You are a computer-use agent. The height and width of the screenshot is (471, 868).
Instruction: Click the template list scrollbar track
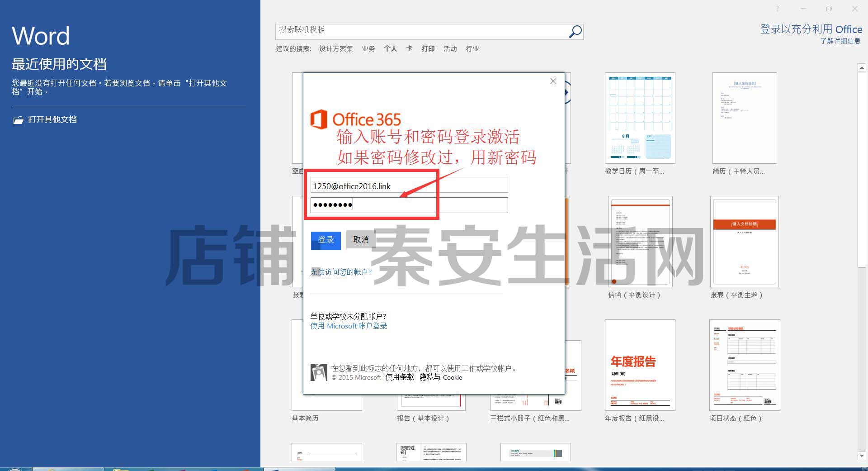[x=862, y=359]
